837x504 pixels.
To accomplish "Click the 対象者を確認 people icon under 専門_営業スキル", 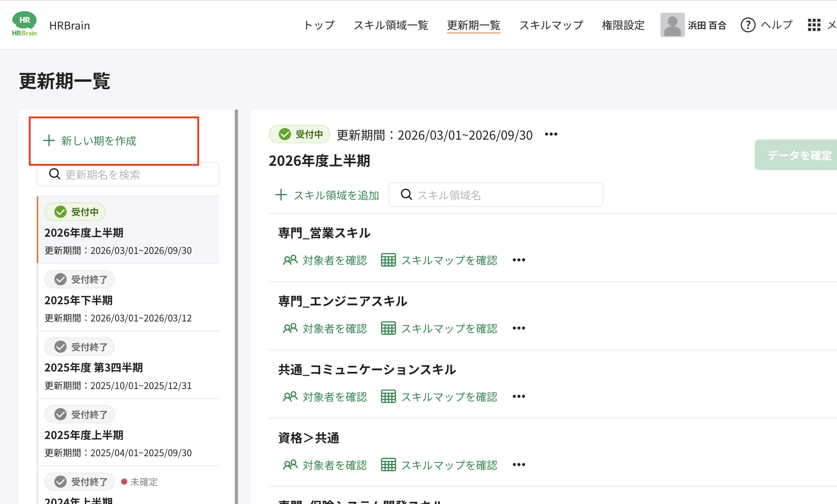I will [290, 260].
